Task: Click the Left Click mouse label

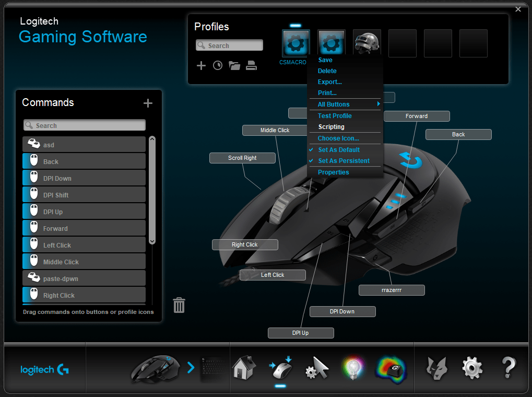Action: point(273,275)
